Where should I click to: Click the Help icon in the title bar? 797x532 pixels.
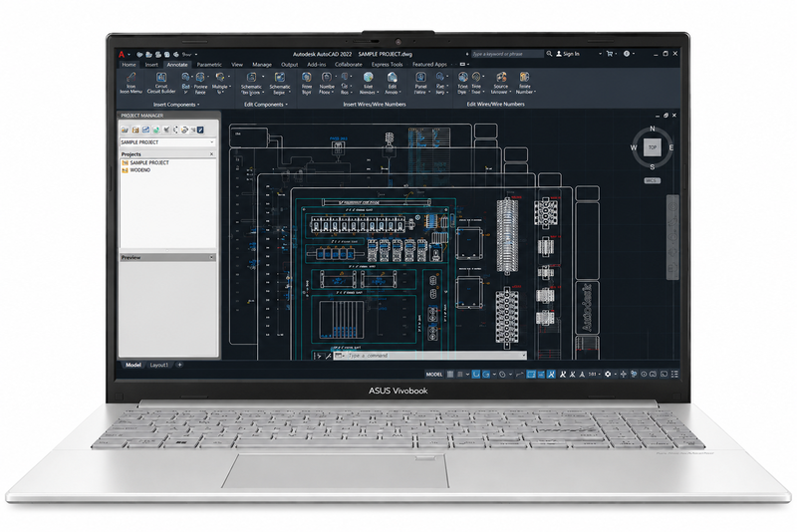click(627, 54)
